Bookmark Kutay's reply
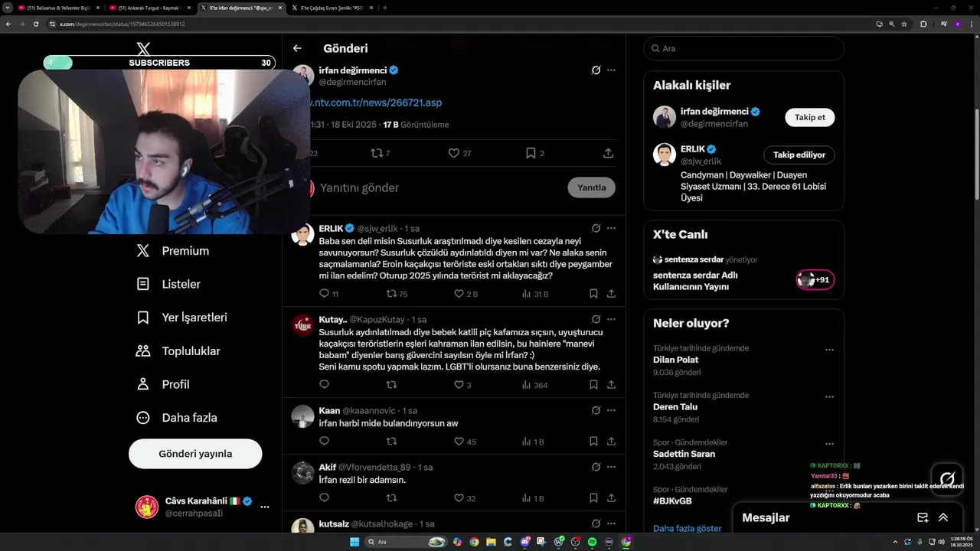Image resolution: width=980 pixels, height=551 pixels. [x=593, y=385]
